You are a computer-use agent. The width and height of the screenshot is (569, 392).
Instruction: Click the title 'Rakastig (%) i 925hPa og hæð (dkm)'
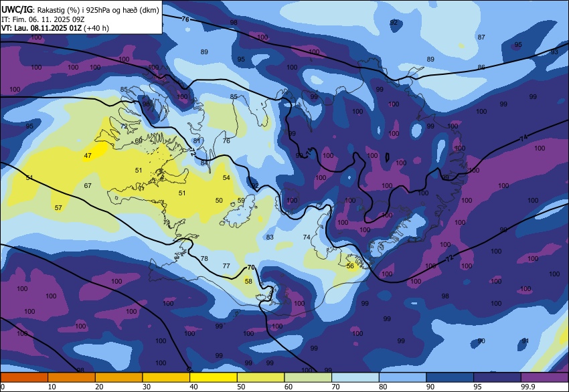click(98, 10)
